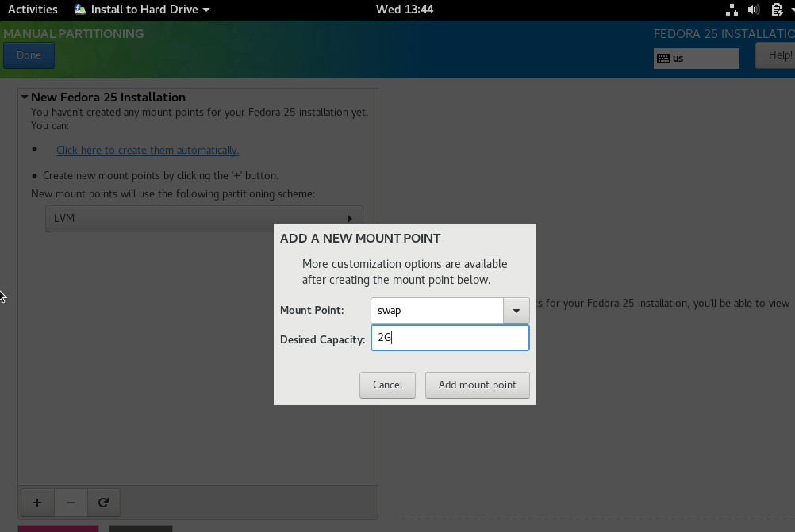
Task: Click the volume speaker icon
Action: [x=754, y=10]
